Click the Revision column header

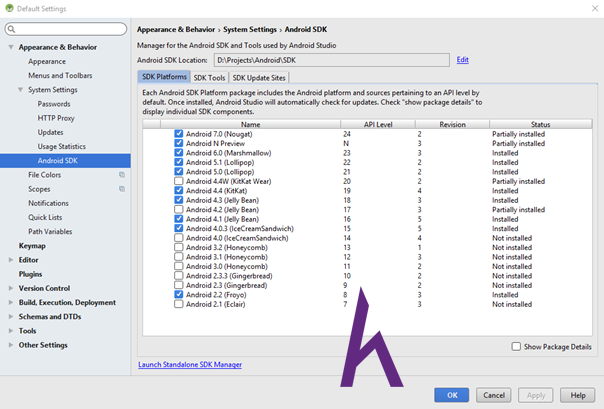click(452, 124)
